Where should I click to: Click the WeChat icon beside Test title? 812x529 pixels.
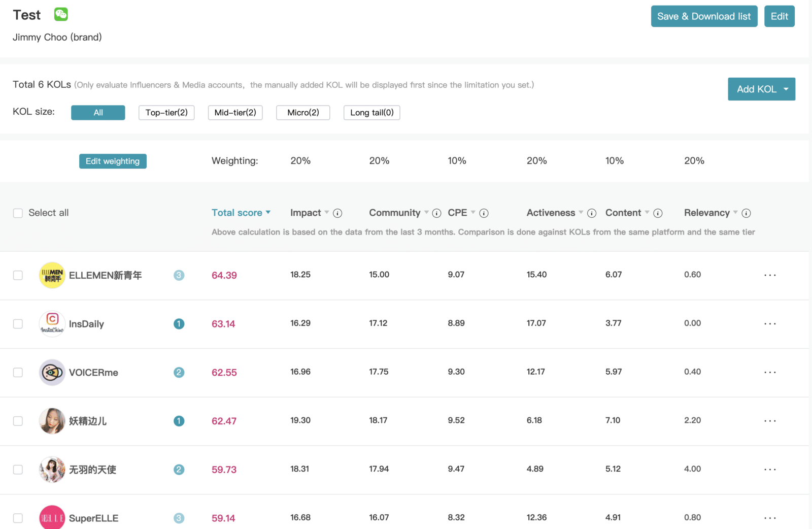coord(61,14)
